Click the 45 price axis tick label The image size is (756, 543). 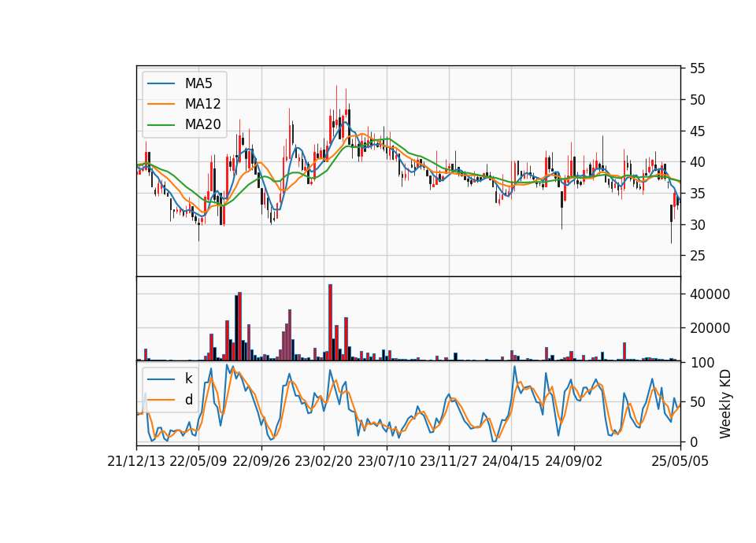pos(697,131)
